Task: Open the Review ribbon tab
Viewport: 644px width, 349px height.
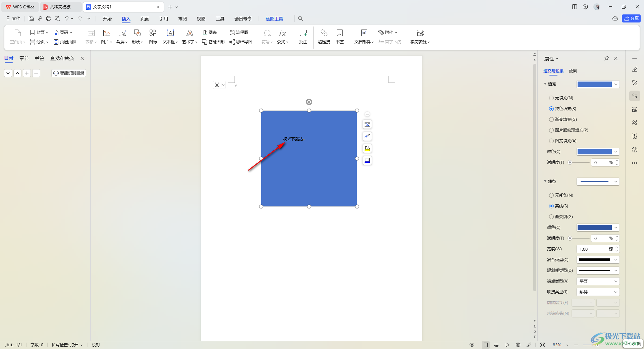Action: pos(182,19)
